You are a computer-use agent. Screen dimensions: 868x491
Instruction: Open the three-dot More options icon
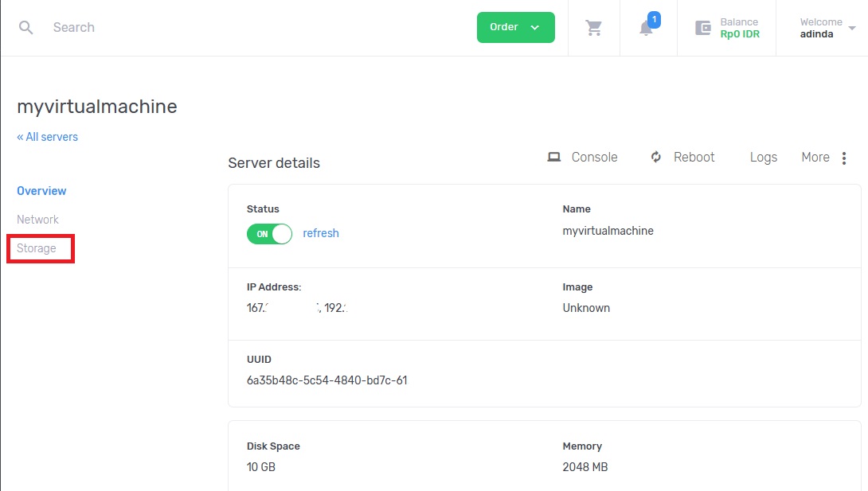(x=843, y=158)
